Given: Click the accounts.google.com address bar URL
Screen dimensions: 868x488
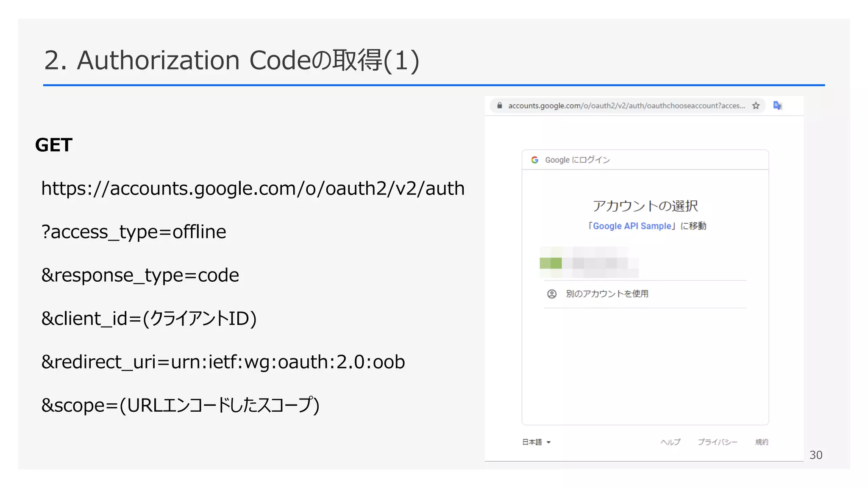Looking at the screenshot, I should click(x=626, y=105).
